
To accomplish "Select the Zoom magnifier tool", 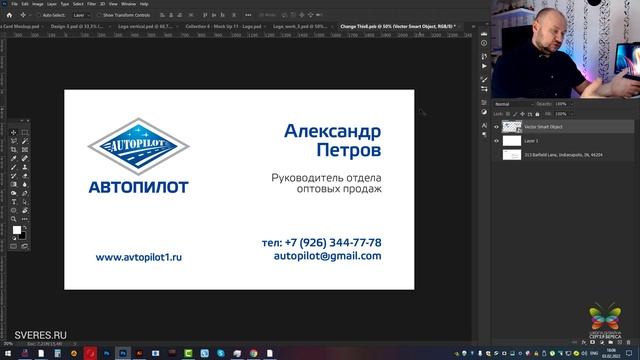I will (x=13, y=219).
